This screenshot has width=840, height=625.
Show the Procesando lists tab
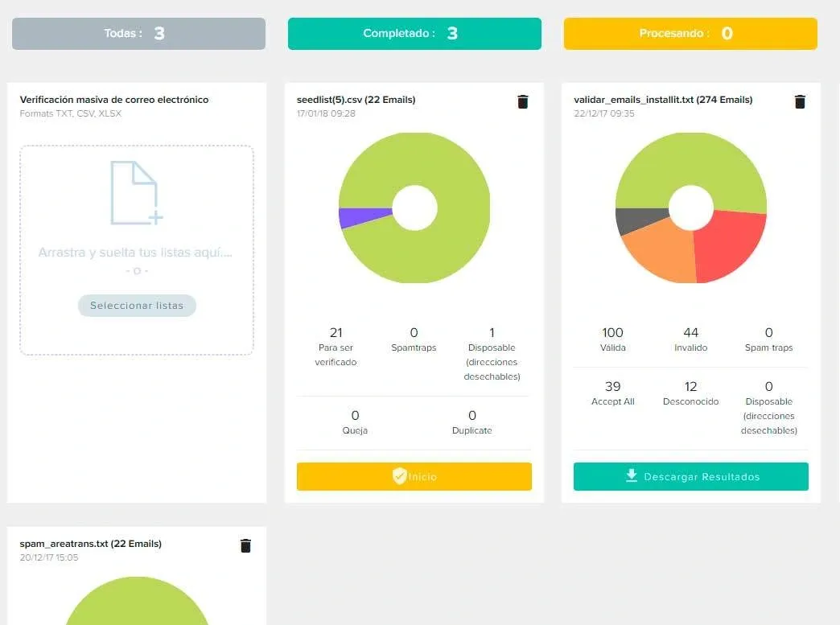[x=690, y=34]
